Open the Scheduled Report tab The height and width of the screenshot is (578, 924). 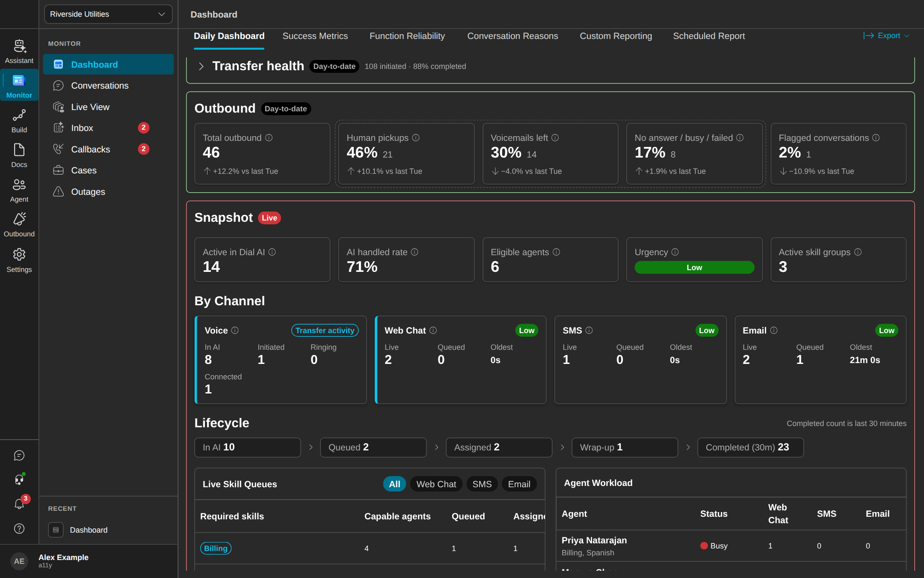709,36
